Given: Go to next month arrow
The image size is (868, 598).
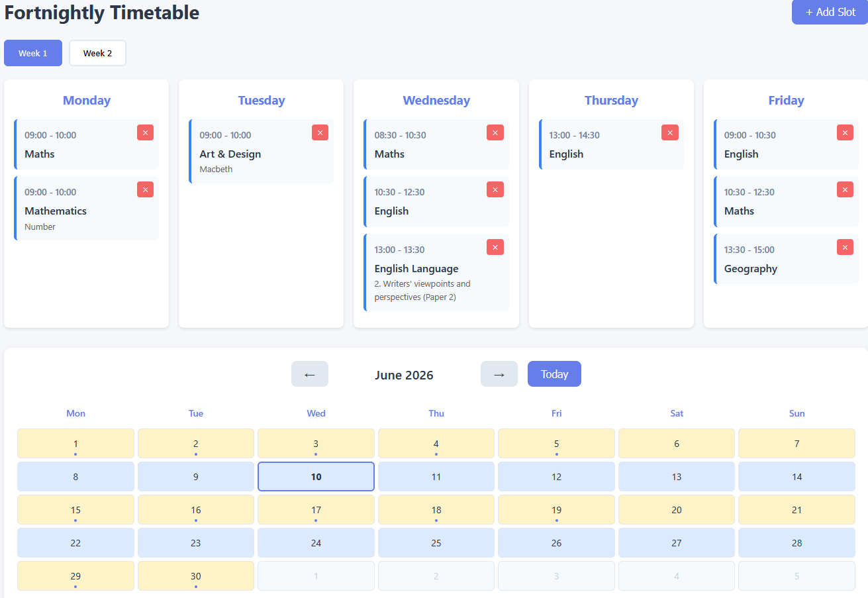Looking at the screenshot, I should pos(499,374).
